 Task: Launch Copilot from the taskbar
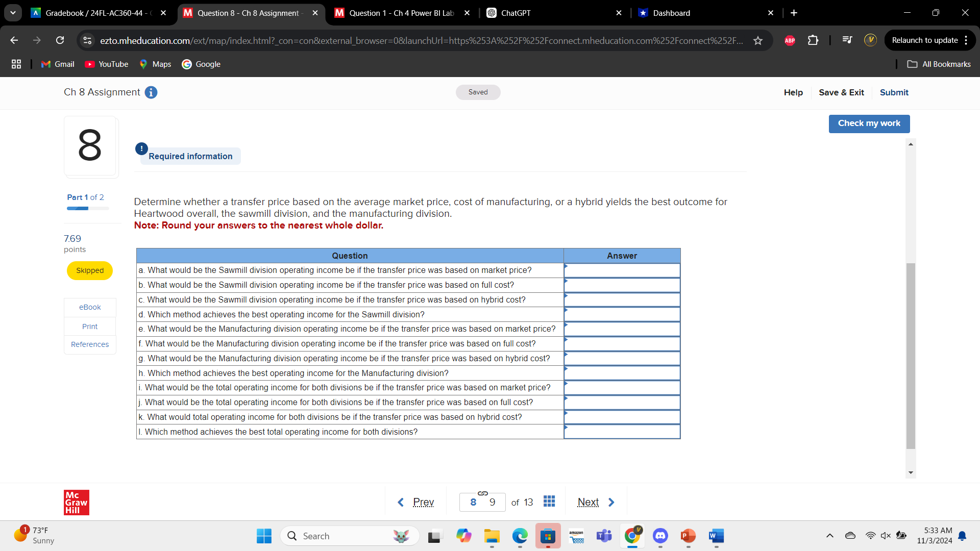coord(463,536)
